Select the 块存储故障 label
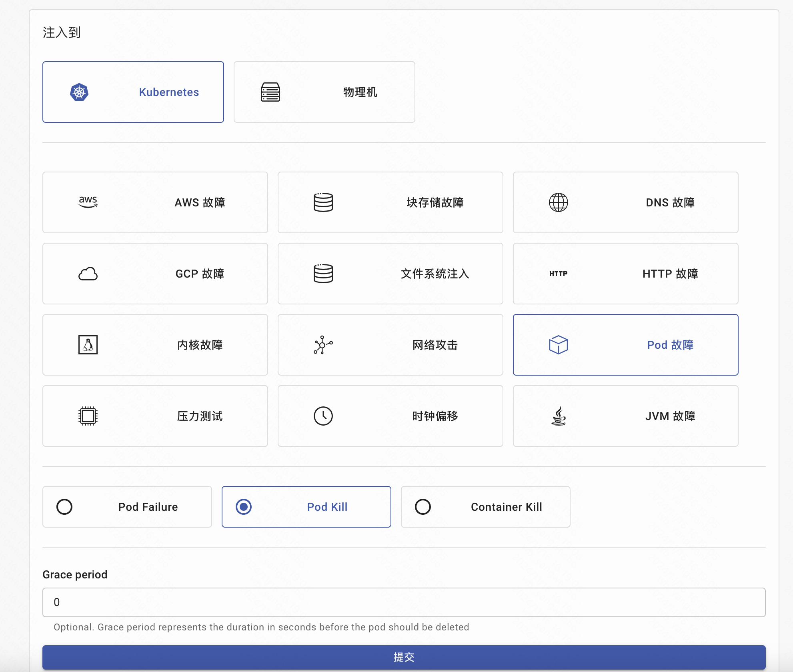The image size is (793, 672). pos(435,202)
